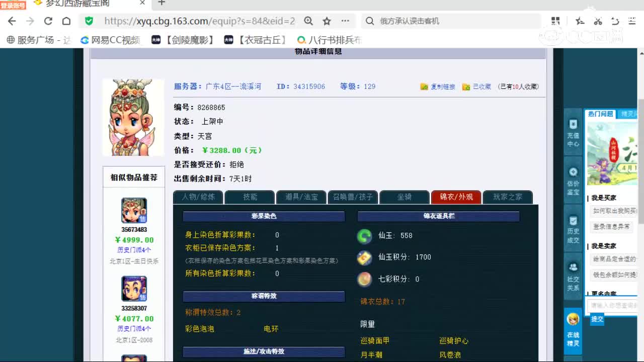Click the 仙玉积分 gold icon
Image resolution: width=644 pixels, height=362 pixels.
364,257
